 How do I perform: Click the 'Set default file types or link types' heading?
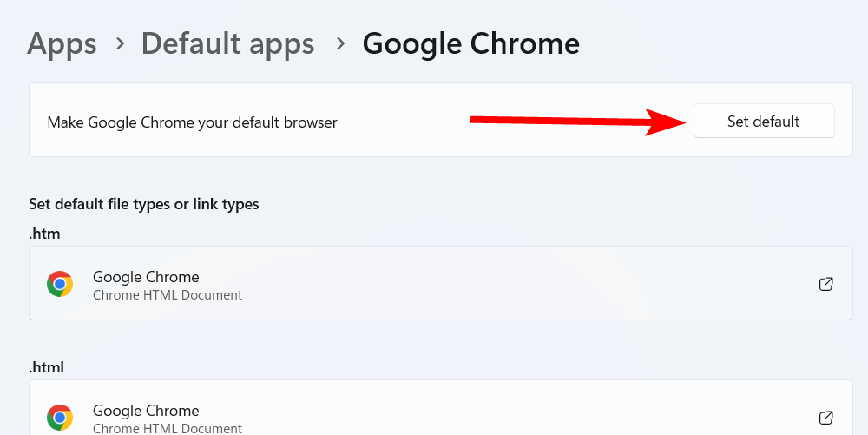[143, 205]
